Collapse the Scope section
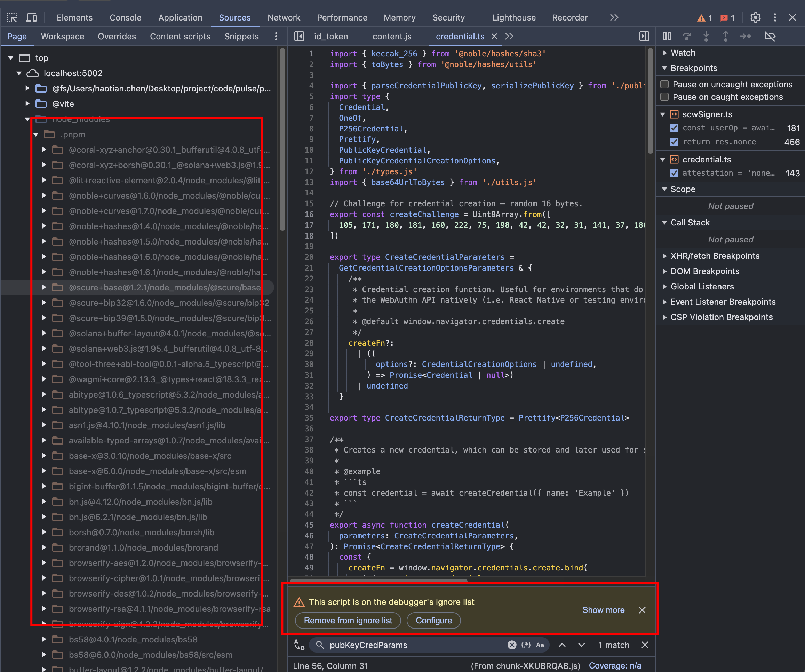Image resolution: width=805 pixels, height=672 pixels. click(665, 189)
